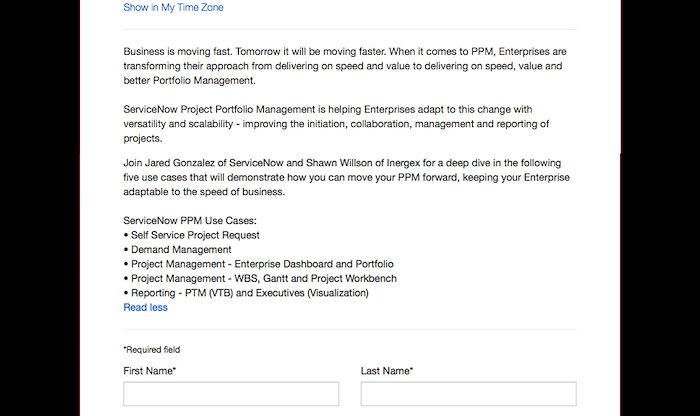Open the Show in My Time Zone link

(173, 8)
